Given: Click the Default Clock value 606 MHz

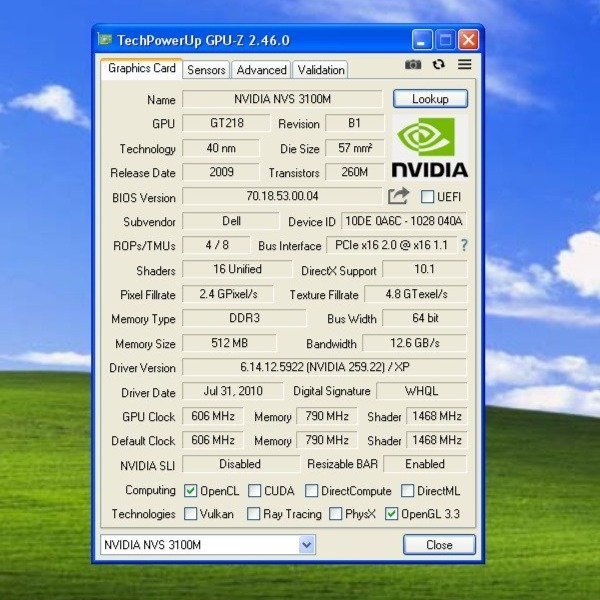Looking at the screenshot, I should pyautogui.click(x=213, y=440).
